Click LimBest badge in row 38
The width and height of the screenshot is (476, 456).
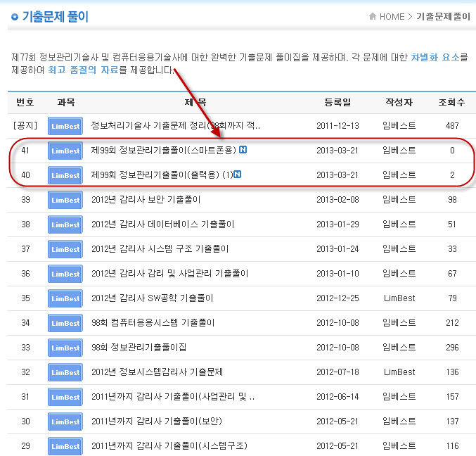click(65, 224)
